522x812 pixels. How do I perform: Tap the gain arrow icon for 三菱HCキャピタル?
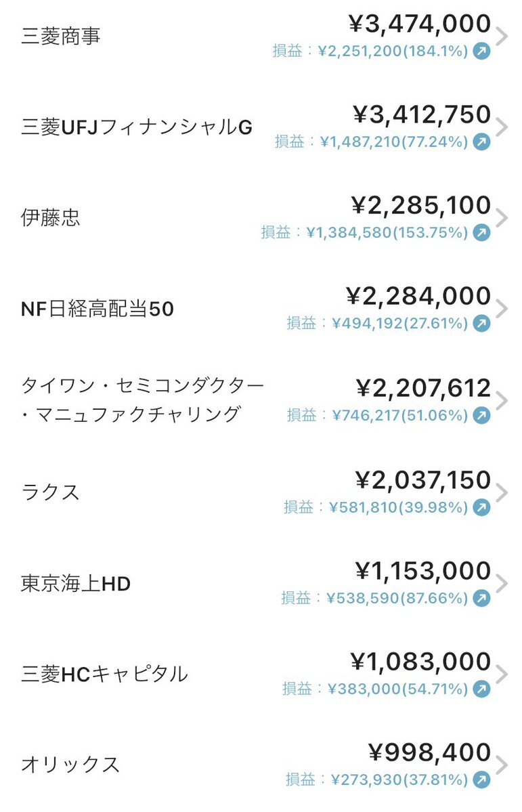pos(481,689)
